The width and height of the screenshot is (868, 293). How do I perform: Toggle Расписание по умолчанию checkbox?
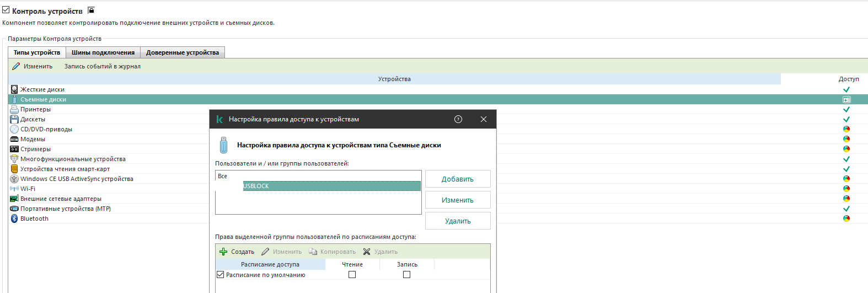[221, 275]
